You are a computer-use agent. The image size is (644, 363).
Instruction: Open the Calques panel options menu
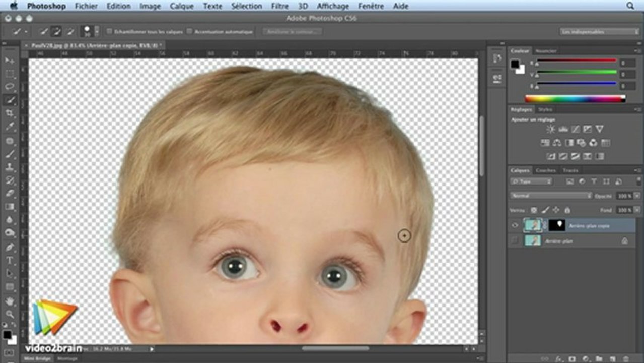[x=638, y=170]
